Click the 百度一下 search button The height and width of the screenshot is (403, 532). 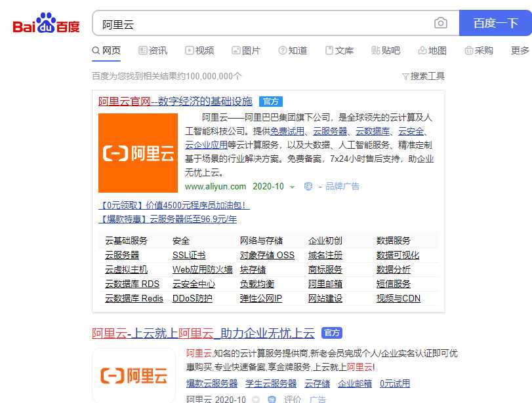(495, 23)
